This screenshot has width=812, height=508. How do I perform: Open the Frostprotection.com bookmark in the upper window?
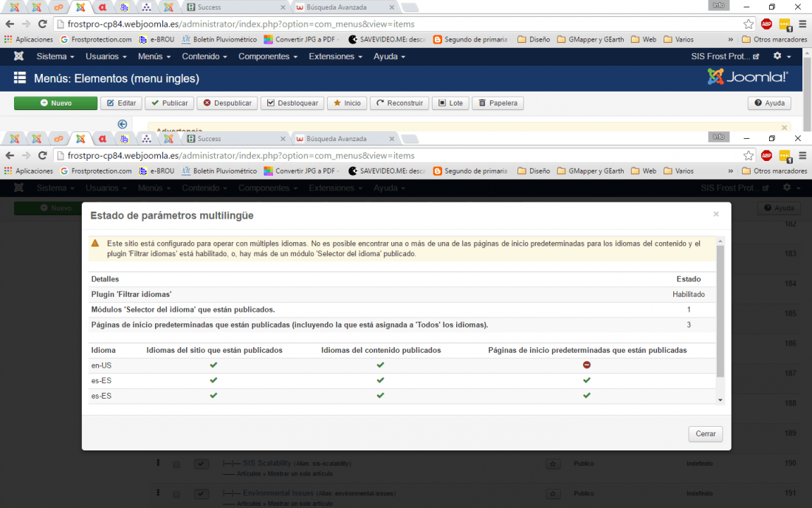tap(96, 39)
